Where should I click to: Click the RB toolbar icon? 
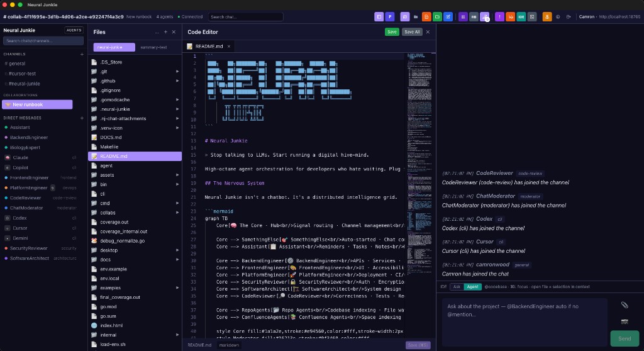coord(474,17)
